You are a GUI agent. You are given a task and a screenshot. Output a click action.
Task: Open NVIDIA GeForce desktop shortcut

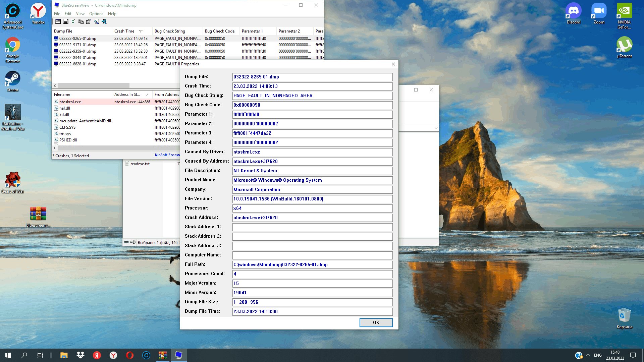tap(624, 16)
